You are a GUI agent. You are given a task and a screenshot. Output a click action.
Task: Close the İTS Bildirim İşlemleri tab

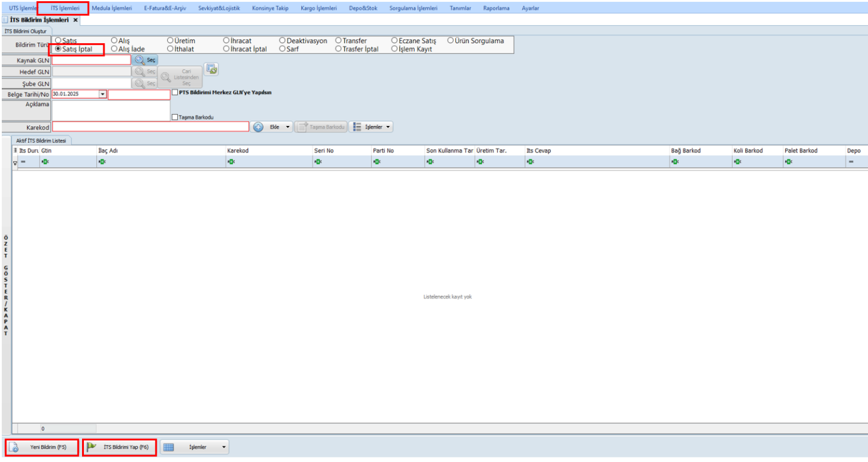tap(76, 20)
